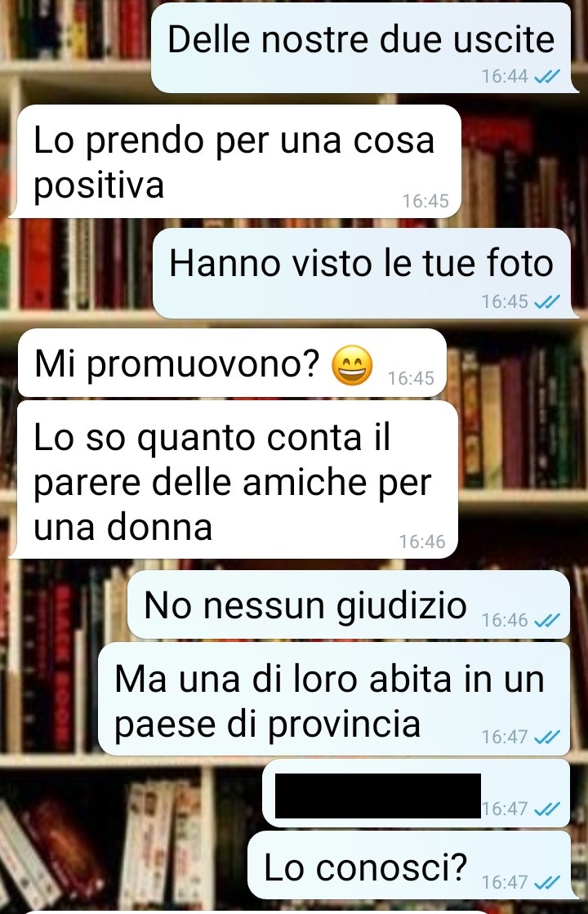Viewport: 588px width, 914px height.
Task: Click the 16:45 timestamp on 'Lo prendo' message
Action: click(x=425, y=201)
